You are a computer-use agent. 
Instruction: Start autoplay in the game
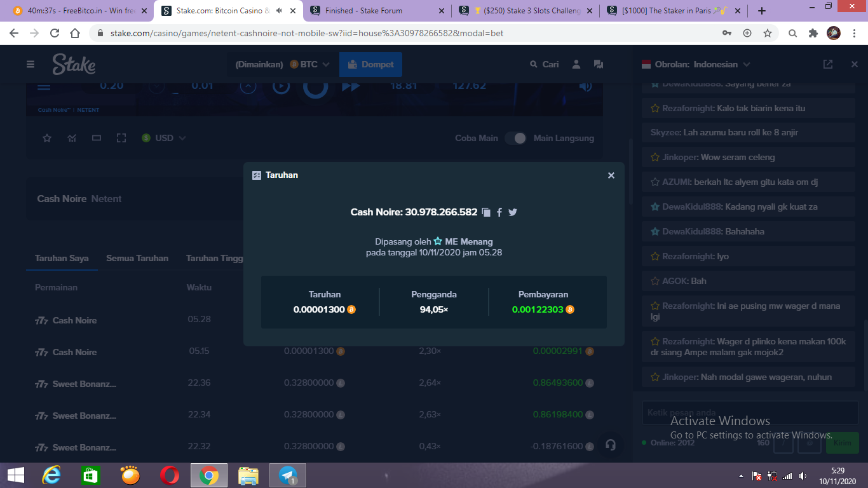point(281,86)
